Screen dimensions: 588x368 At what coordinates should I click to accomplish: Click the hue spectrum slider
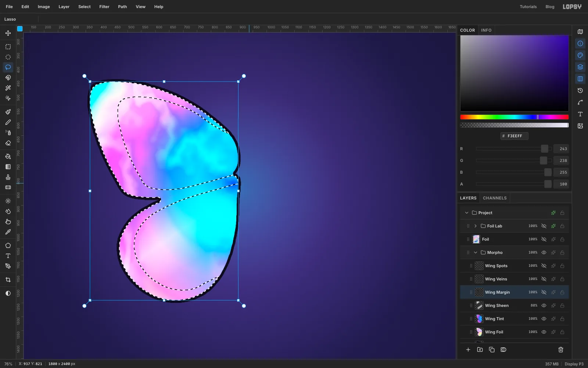tap(514, 117)
